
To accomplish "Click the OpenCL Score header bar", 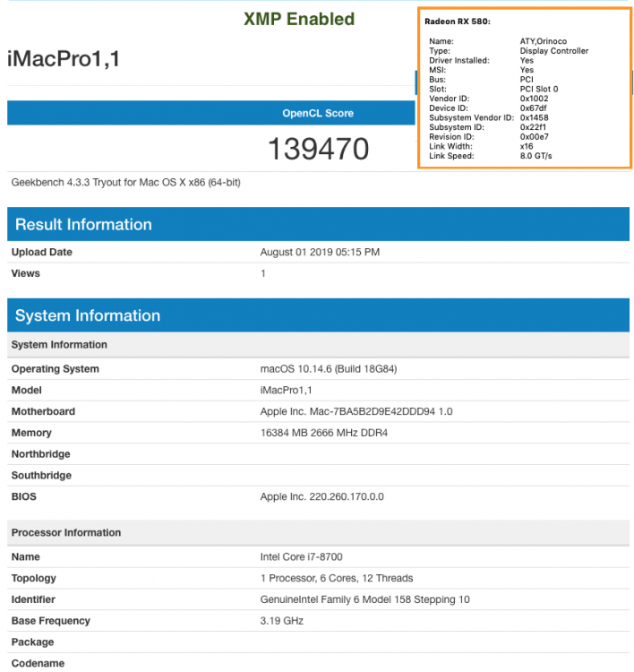I will [x=211, y=113].
